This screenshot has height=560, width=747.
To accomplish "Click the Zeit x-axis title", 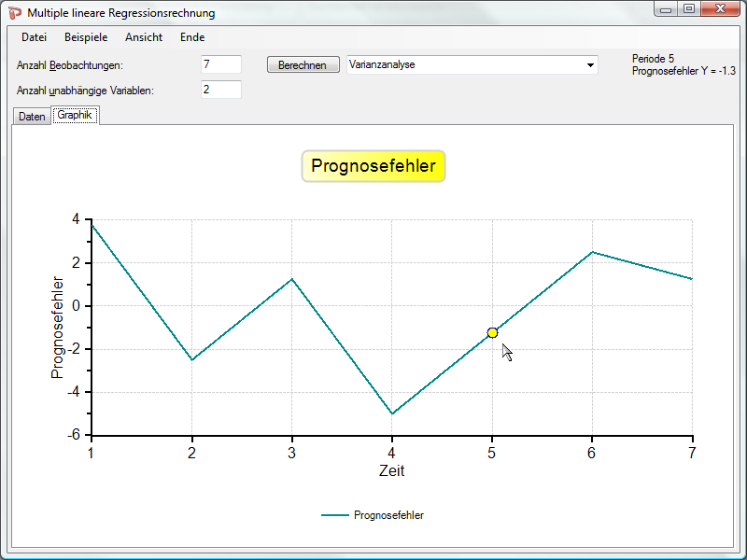I will (391, 470).
